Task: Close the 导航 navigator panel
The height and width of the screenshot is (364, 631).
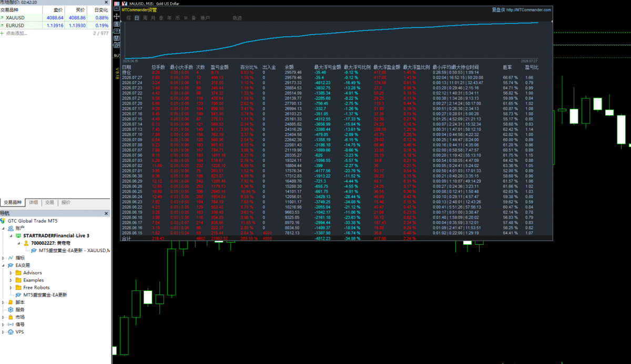Action: click(107, 214)
